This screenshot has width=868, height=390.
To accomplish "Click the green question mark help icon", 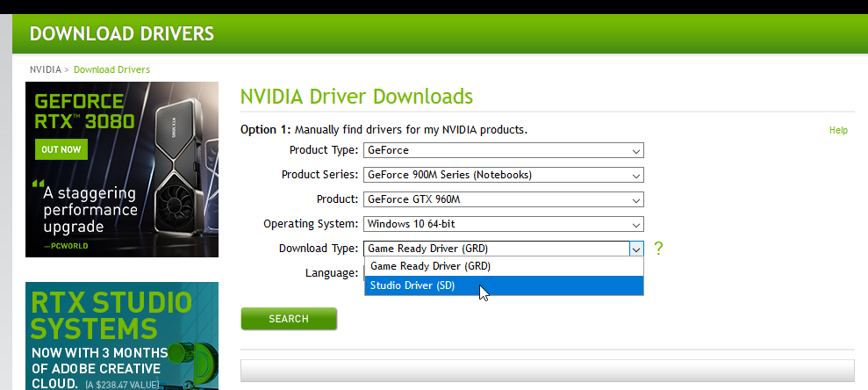I will [x=658, y=249].
